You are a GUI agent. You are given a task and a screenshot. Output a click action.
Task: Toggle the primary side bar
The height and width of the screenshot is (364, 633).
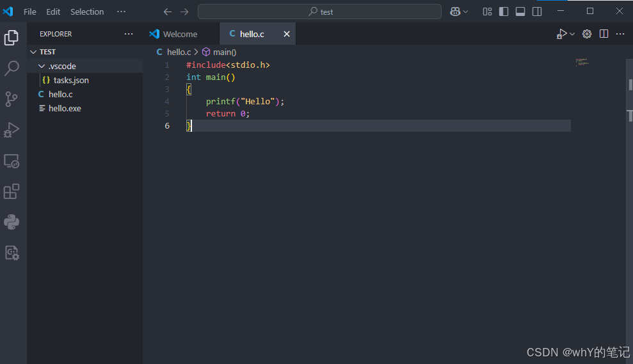click(x=504, y=12)
